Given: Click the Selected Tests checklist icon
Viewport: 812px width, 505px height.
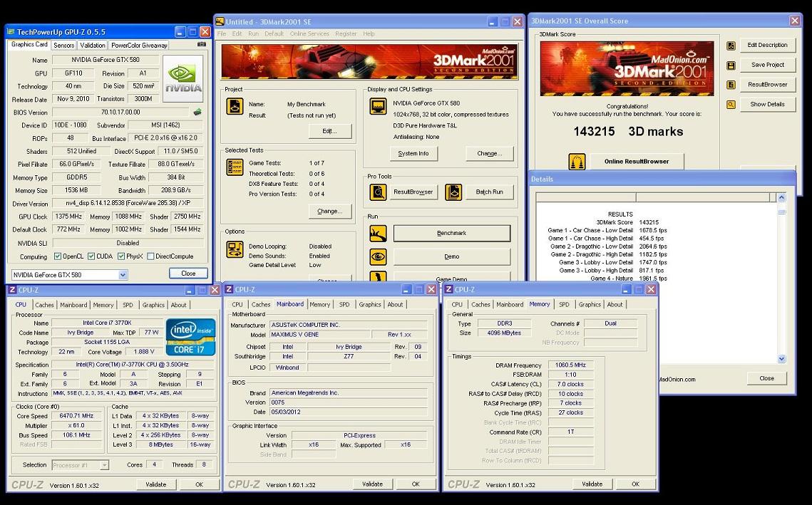Looking at the screenshot, I should pos(235,167).
